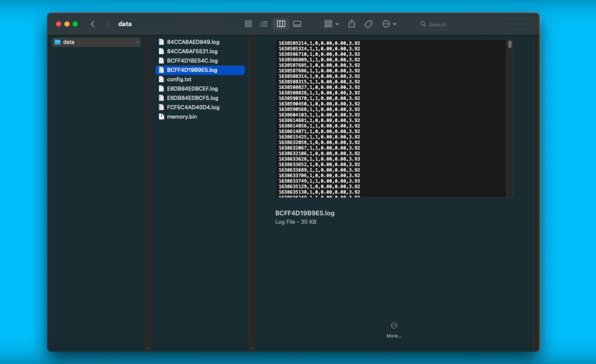Open the group-by options dropdown
The width and height of the screenshot is (596, 364).
coord(331,24)
